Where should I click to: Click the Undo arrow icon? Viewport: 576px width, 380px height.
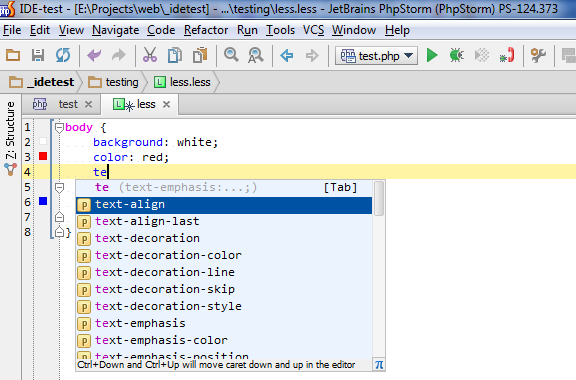[94, 55]
